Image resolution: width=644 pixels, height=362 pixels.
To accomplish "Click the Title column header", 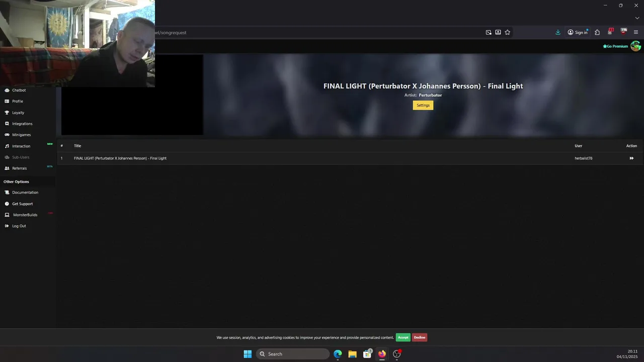I will pos(77,146).
